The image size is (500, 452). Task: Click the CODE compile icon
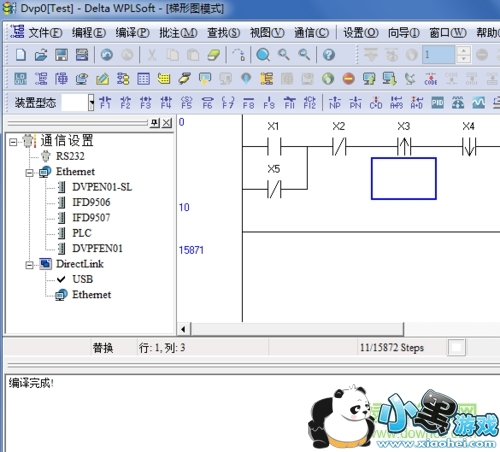coord(431,79)
